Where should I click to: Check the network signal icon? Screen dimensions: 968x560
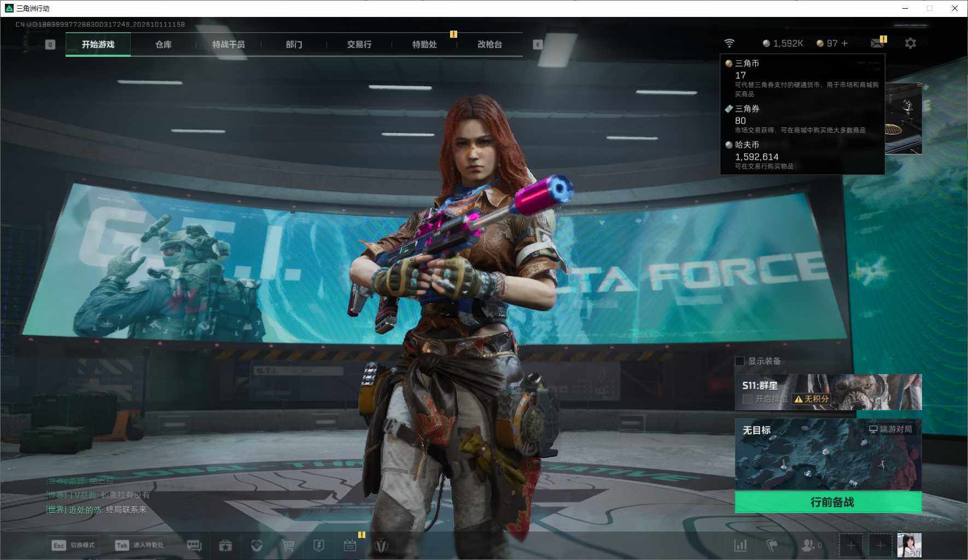[729, 43]
